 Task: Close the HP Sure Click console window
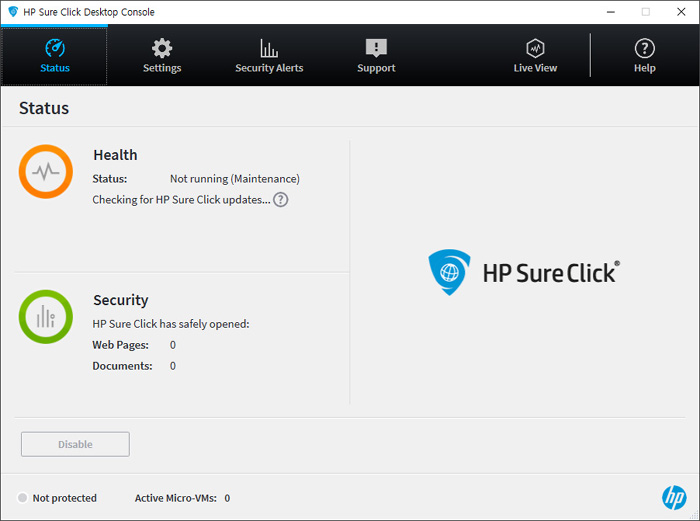click(681, 12)
